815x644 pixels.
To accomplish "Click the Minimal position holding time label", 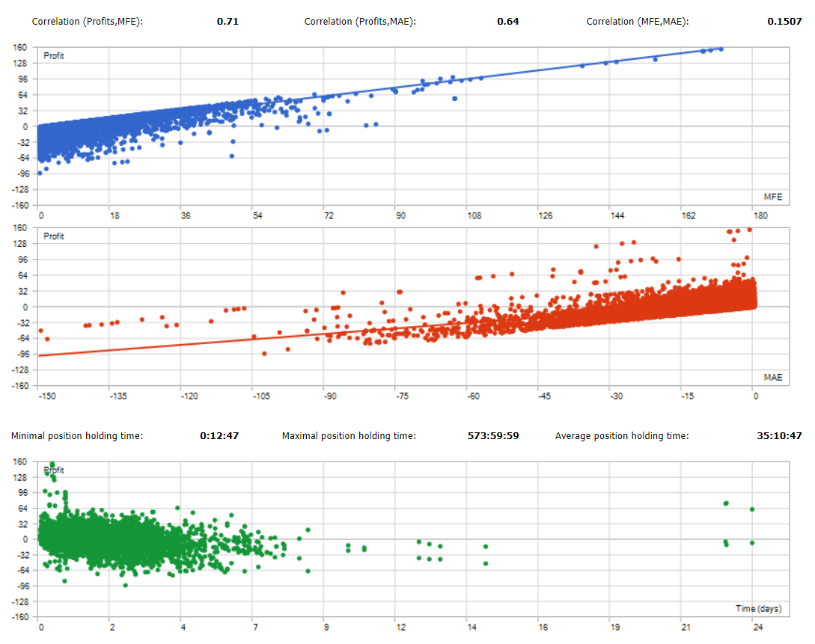I will tap(76, 436).
